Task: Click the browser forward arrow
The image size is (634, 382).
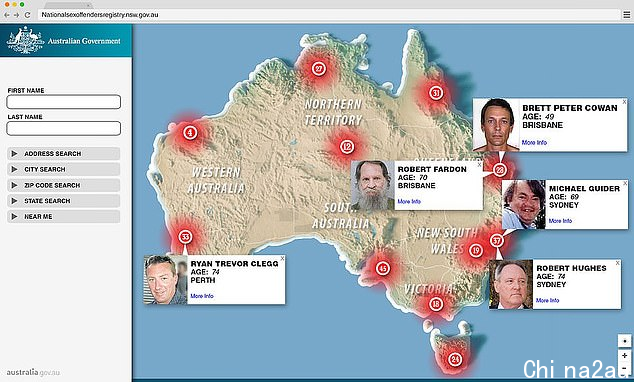Action: [17, 15]
